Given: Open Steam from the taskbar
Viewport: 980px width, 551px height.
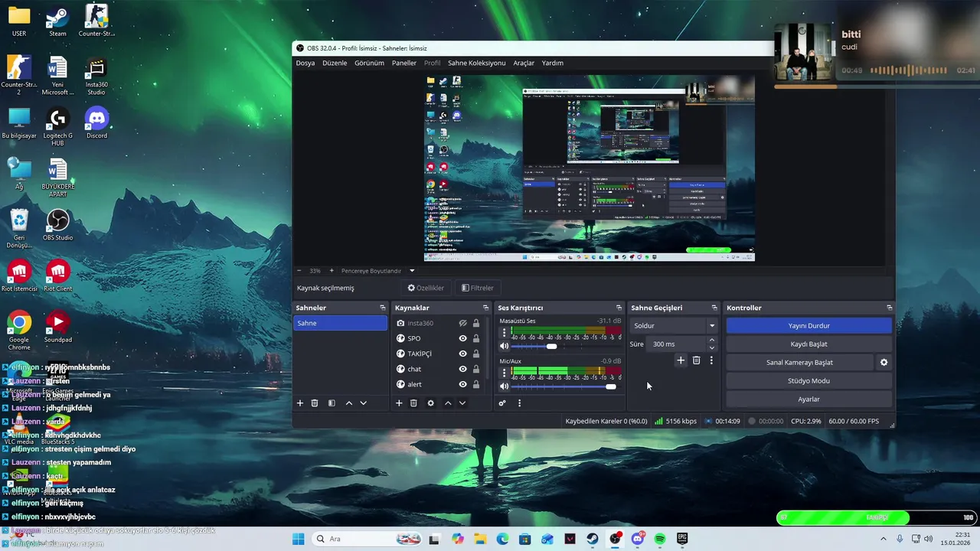Looking at the screenshot, I should [593, 539].
